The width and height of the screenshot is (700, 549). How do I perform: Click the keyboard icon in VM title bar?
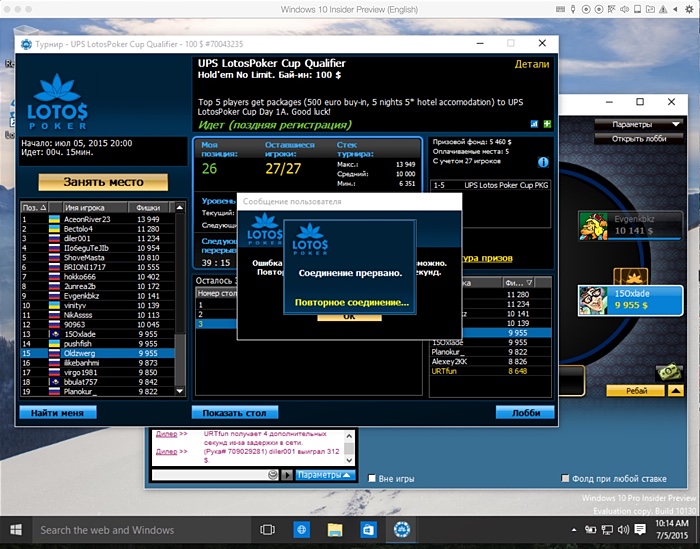click(x=561, y=9)
